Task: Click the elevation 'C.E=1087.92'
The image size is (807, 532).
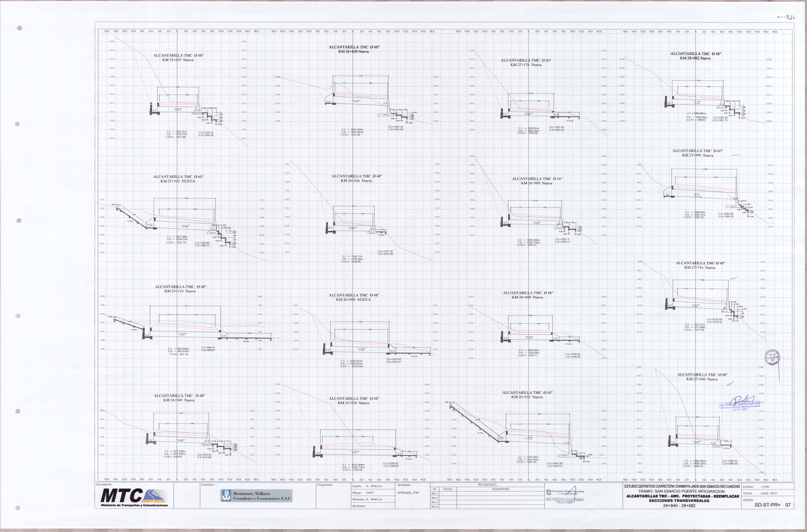Action: coord(720,118)
